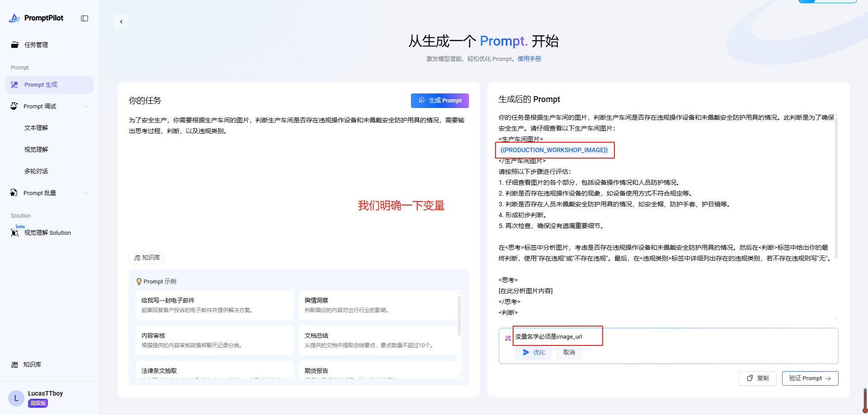Open 多轮对话 debugging page
This screenshot has height=415, width=868.
[36, 172]
